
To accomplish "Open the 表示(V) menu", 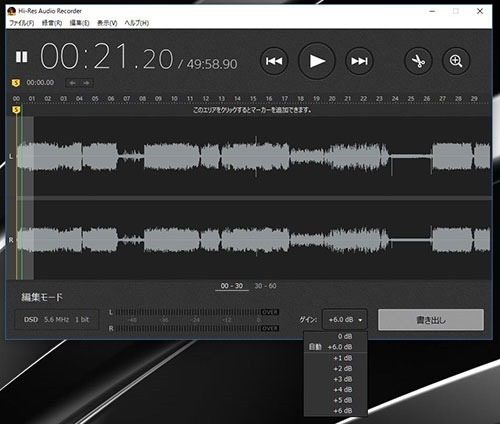I will point(107,23).
